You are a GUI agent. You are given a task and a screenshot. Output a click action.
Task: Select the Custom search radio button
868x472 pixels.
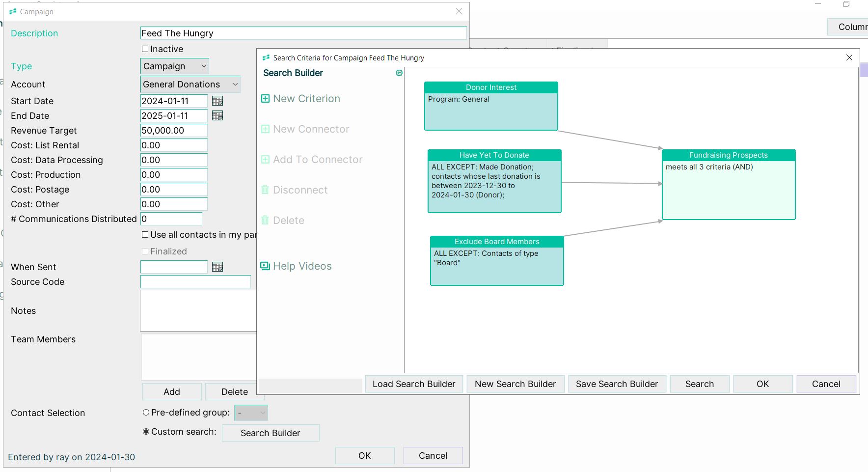[146, 432]
